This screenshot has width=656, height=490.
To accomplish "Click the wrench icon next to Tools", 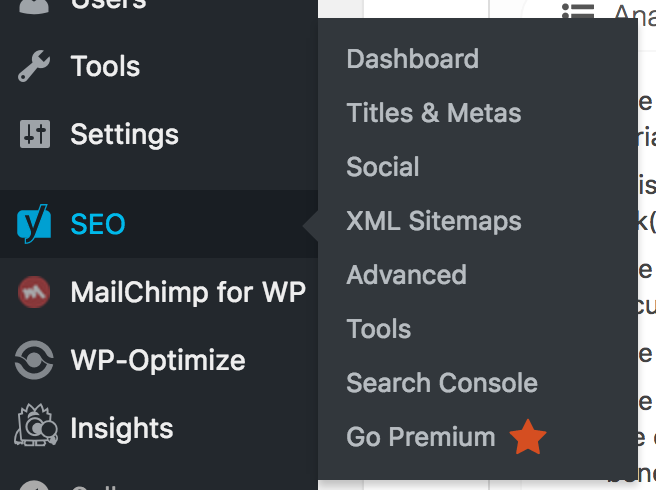I will click(34, 66).
